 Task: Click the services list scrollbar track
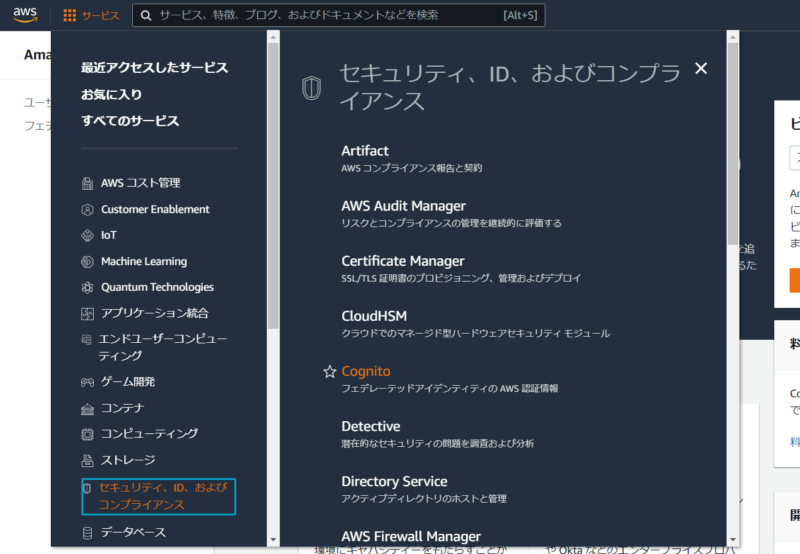[x=733, y=400]
